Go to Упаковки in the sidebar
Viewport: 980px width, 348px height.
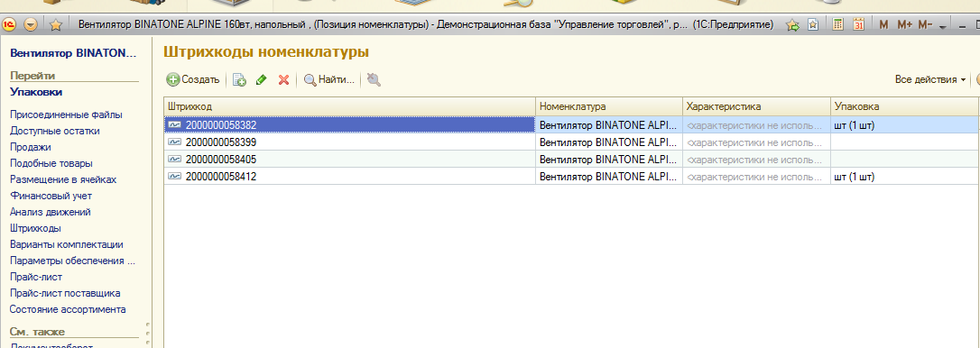point(35,92)
